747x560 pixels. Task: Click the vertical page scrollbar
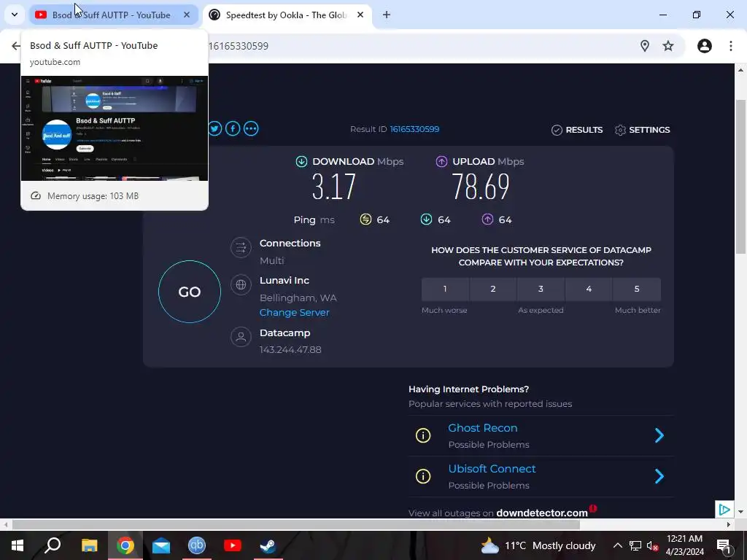pyautogui.click(x=740, y=176)
